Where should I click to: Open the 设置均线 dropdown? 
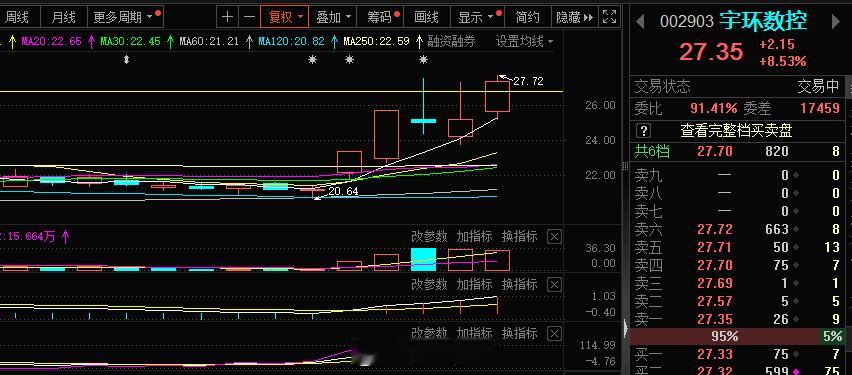(524, 41)
